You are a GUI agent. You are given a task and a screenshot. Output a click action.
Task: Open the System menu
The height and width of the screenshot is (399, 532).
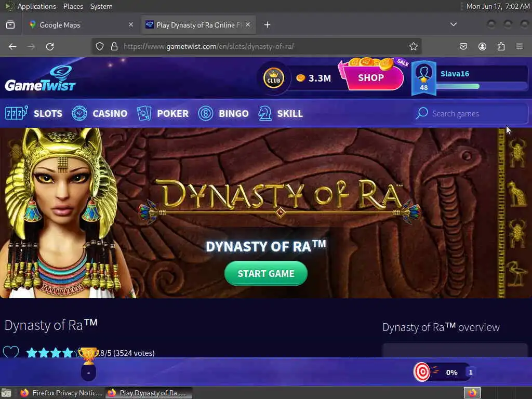pos(101,6)
